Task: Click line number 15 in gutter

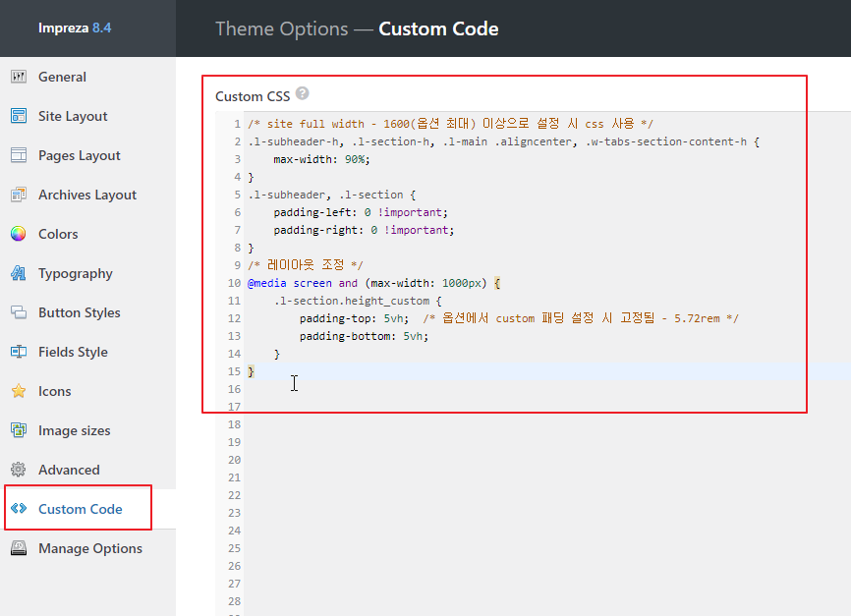Action: click(x=234, y=371)
